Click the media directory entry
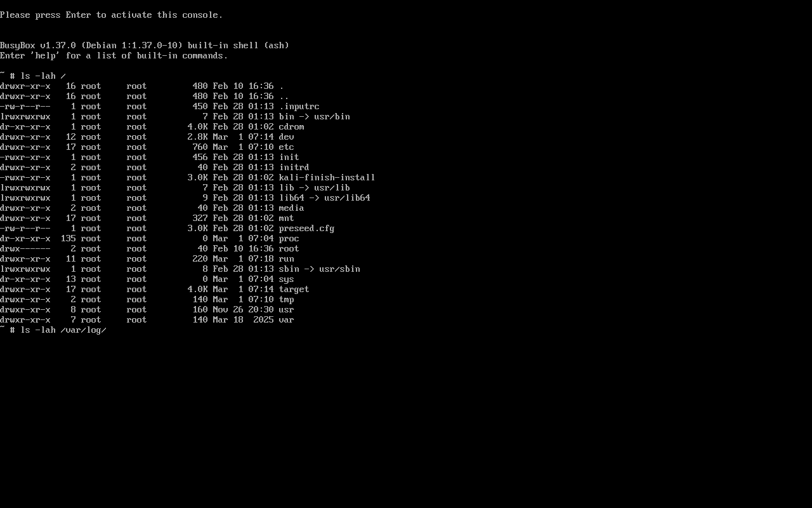 291,208
